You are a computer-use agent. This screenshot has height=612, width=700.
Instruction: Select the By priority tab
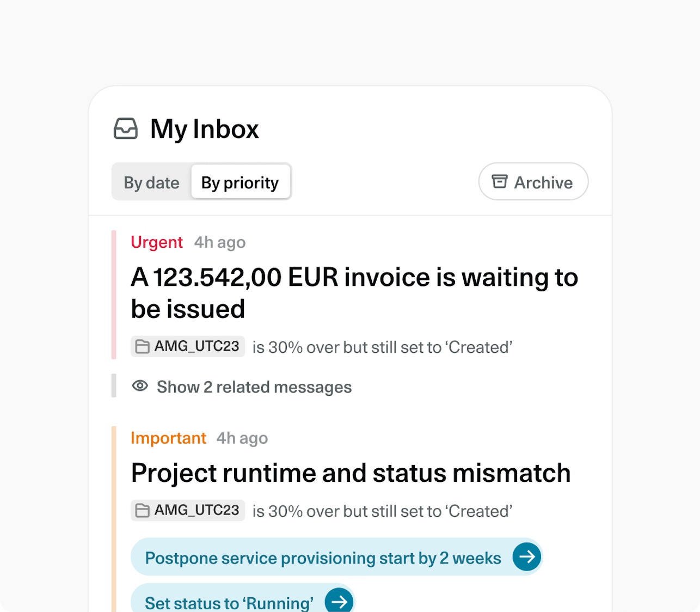click(240, 182)
